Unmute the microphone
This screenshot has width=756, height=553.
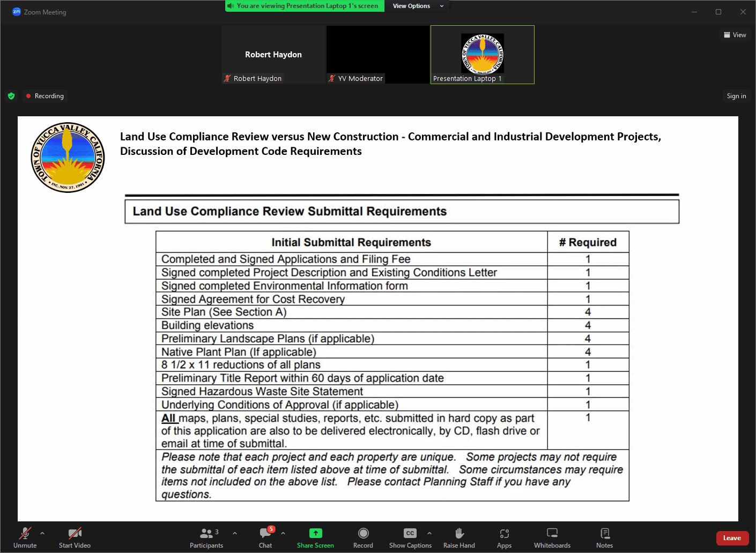pos(25,537)
